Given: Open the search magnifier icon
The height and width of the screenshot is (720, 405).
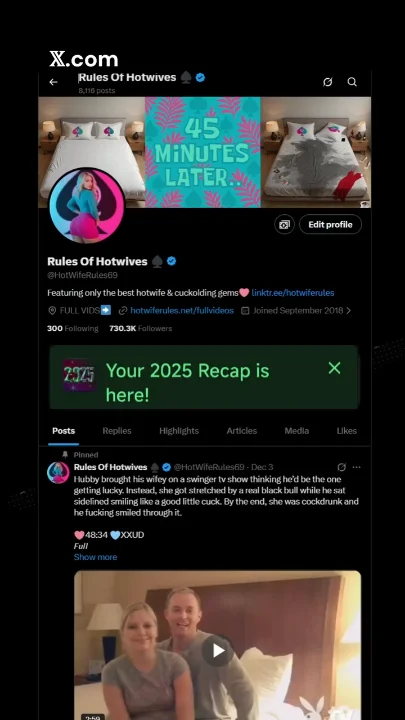Looking at the screenshot, I should [352, 82].
